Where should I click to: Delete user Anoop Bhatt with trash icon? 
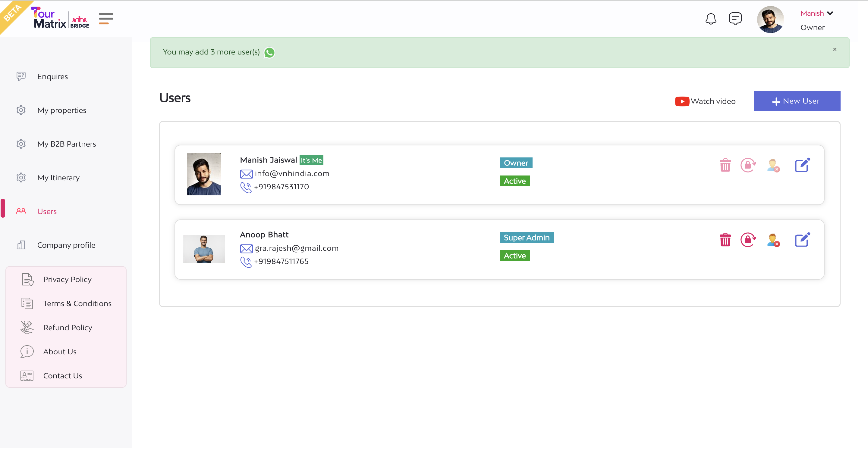coord(725,240)
